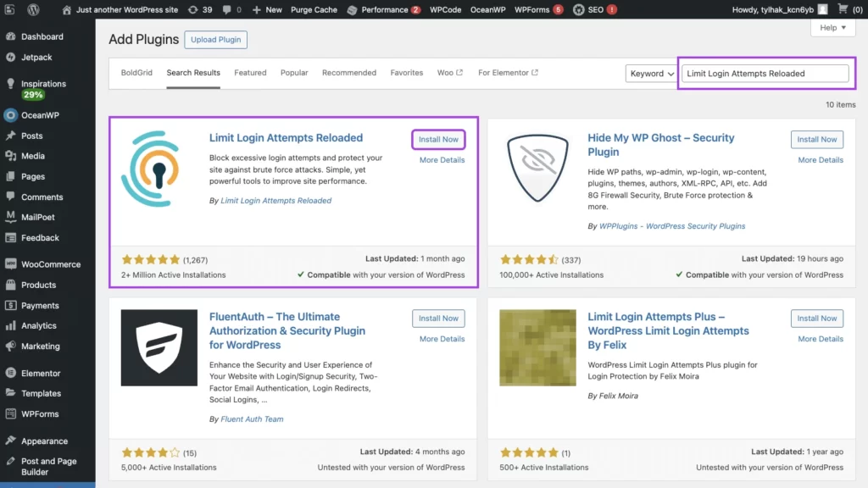
Task: Click the Inspirations lightbulb icon
Action: 10,84
